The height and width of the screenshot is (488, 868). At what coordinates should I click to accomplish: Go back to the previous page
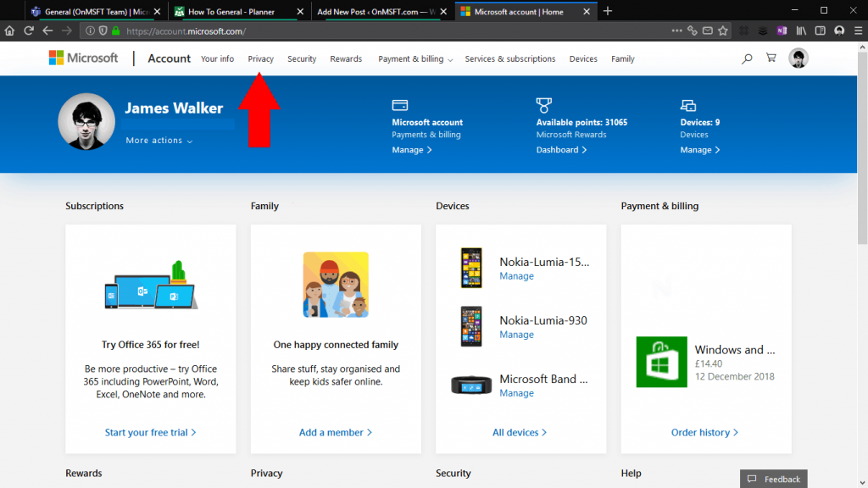(x=47, y=31)
